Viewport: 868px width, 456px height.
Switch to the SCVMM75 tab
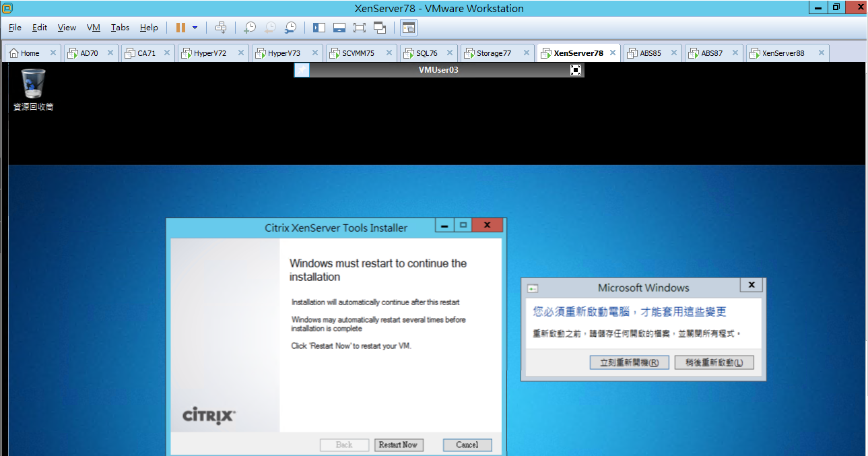[x=358, y=53]
